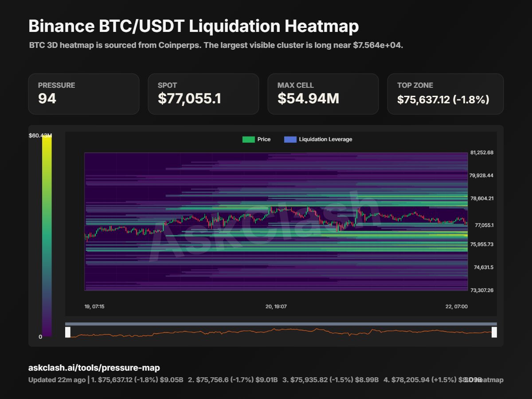Click the 81,252.68 price axis label
The width and height of the screenshot is (532, 399).
coord(481,153)
